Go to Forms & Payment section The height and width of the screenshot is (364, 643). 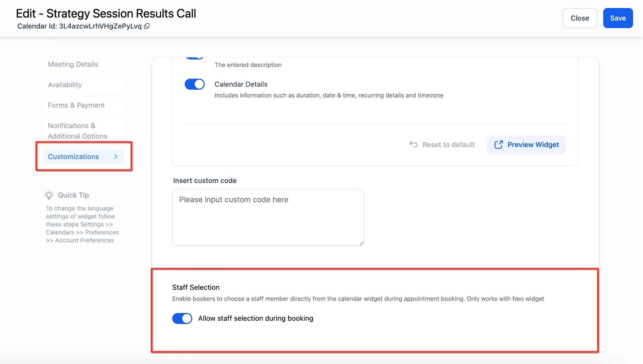tap(76, 105)
